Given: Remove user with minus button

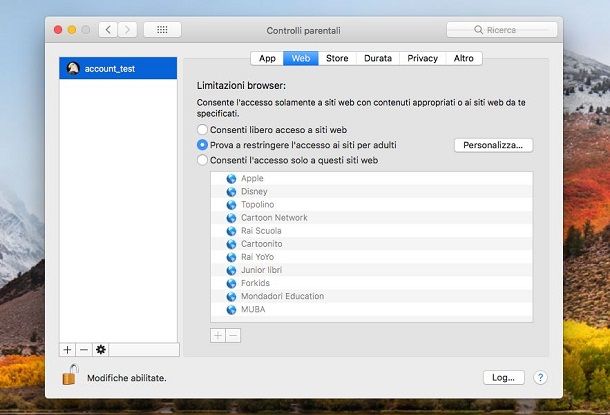Looking at the screenshot, I should click(x=84, y=350).
